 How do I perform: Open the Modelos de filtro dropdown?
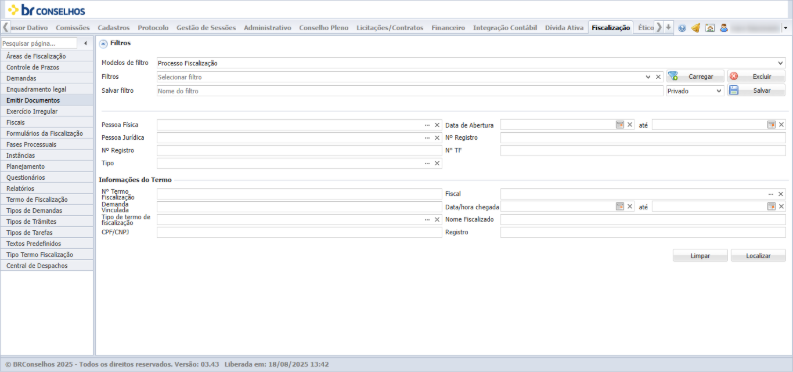pos(781,63)
